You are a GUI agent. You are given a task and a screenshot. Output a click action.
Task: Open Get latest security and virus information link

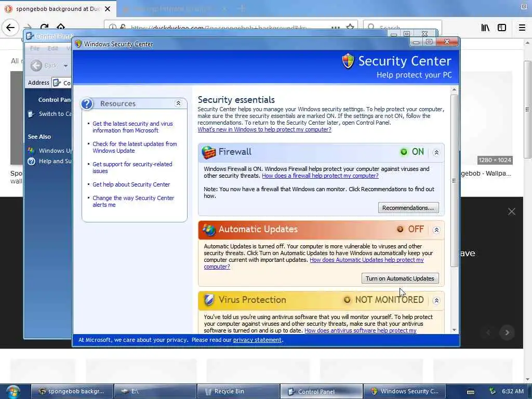[132, 127]
